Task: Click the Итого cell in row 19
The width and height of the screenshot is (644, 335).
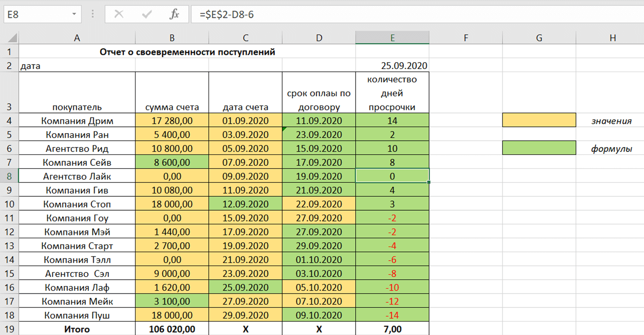Action: click(77, 329)
